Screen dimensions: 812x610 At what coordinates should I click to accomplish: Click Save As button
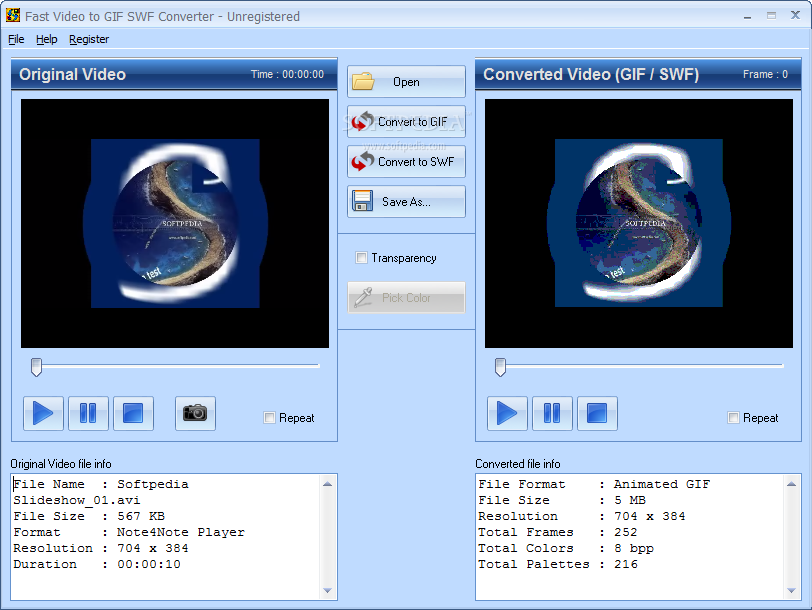[407, 201]
